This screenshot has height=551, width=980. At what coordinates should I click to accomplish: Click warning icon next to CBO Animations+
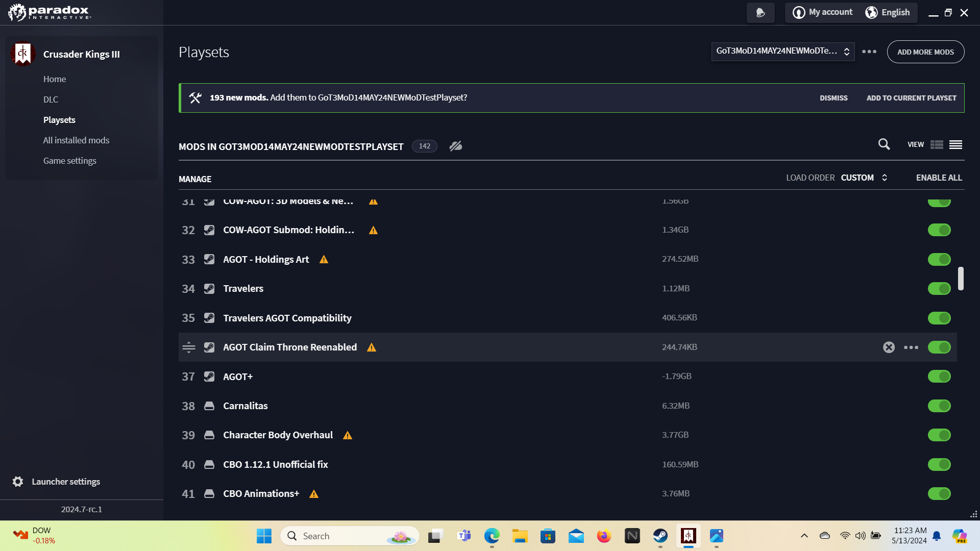point(314,494)
